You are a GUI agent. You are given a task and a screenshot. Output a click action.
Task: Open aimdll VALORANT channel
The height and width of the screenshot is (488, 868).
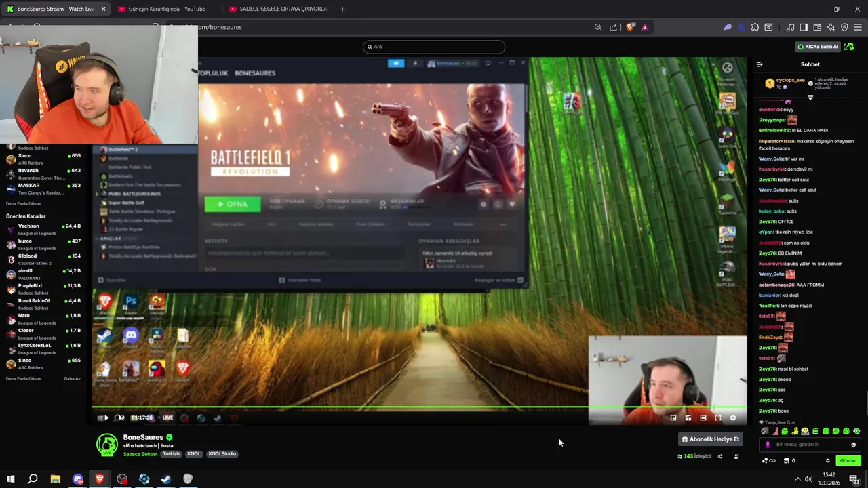click(x=44, y=274)
